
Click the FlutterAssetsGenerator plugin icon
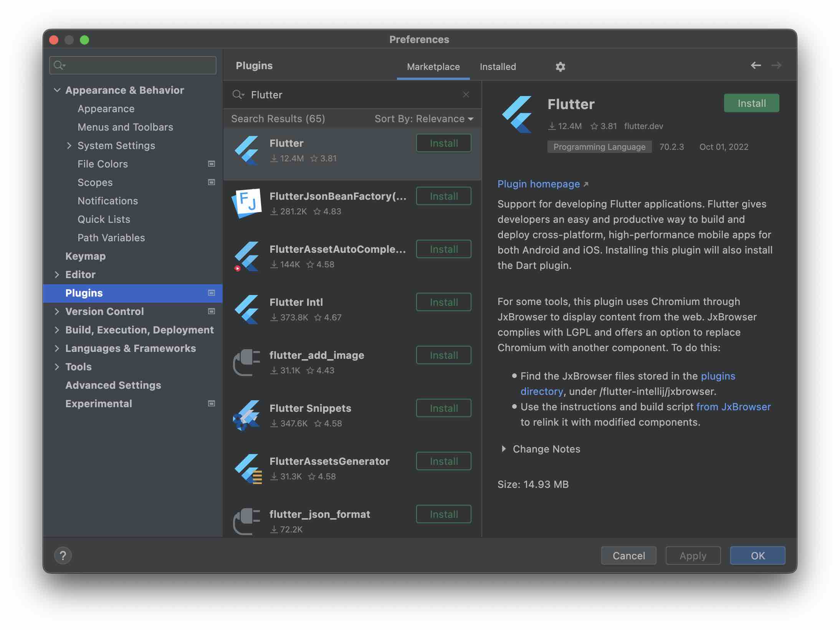point(247,468)
